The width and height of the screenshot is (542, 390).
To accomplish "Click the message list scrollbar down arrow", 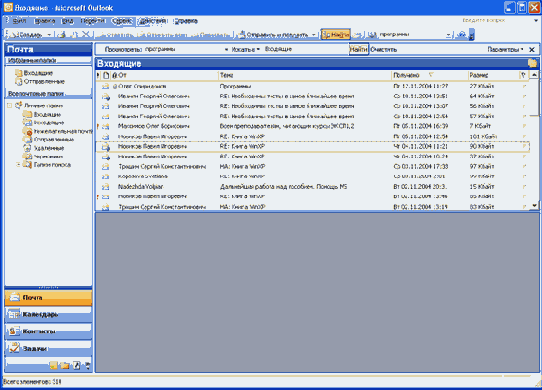I will coord(534,205).
